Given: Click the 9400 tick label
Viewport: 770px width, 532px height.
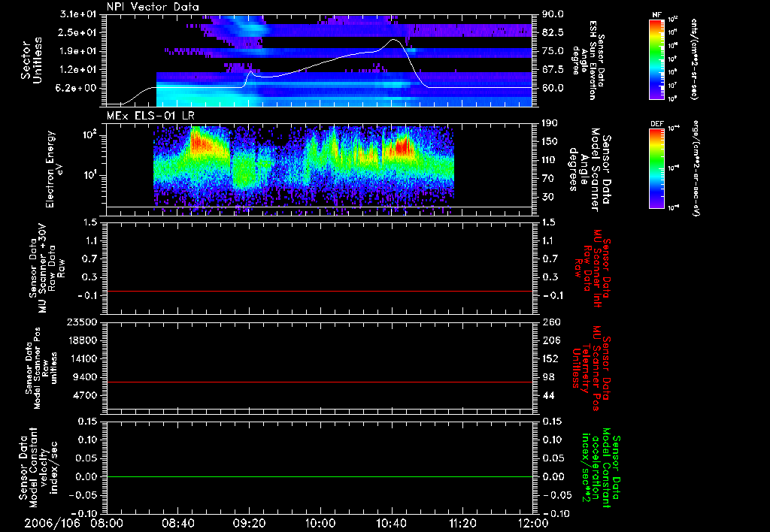Looking at the screenshot, I should pos(86,377).
